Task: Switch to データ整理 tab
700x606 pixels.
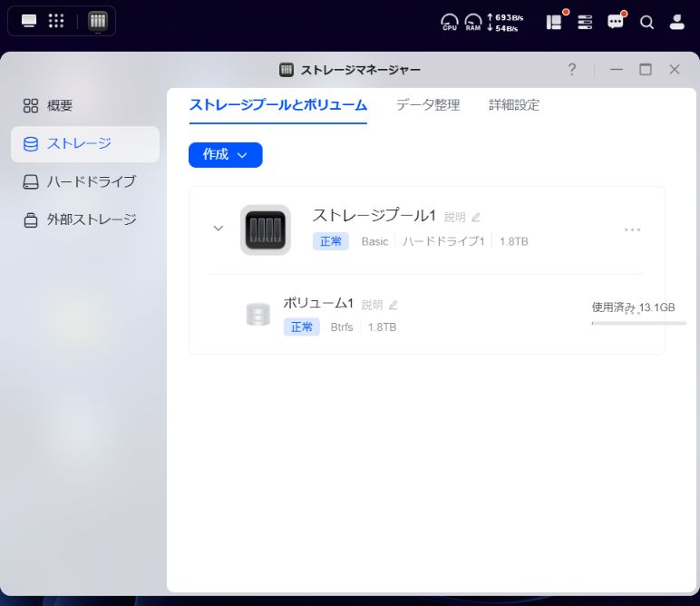Action: [428, 105]
